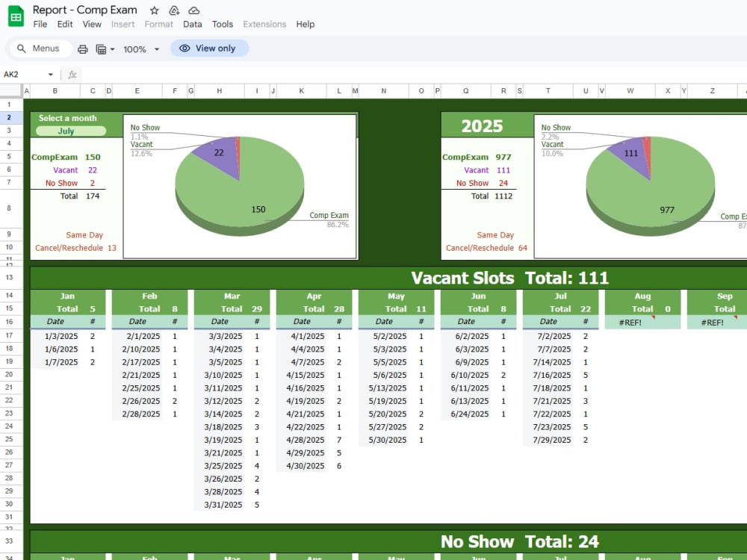The width and height of the screenshot is (747, 560).
Task: Click the date cell 1/3/2025
Action: click(x=55, y=336)
